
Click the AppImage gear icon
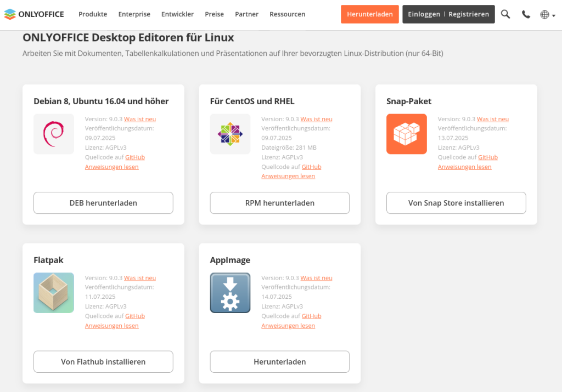230,293
